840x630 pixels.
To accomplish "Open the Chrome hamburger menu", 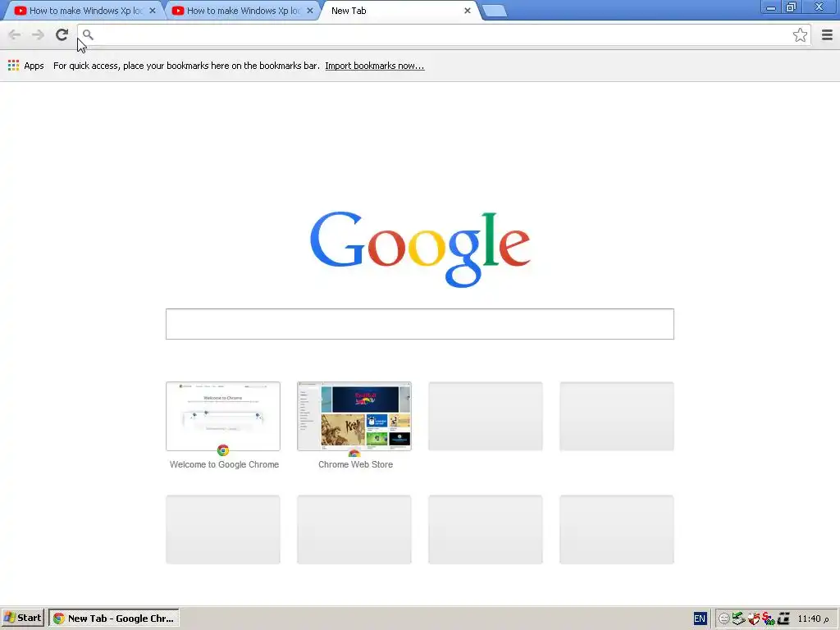I will pyautogui.click(x=827, y=34).
